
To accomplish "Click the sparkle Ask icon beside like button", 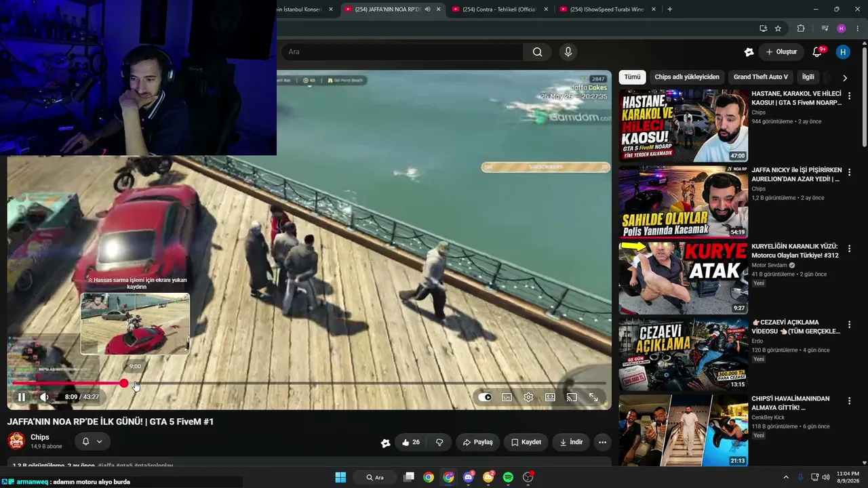I will 386,443.
